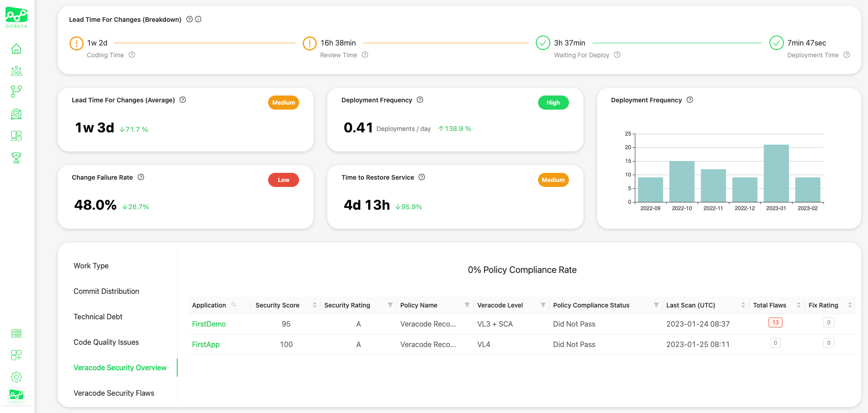Select the Teams icon in the sidebar

tap(16, 71)
